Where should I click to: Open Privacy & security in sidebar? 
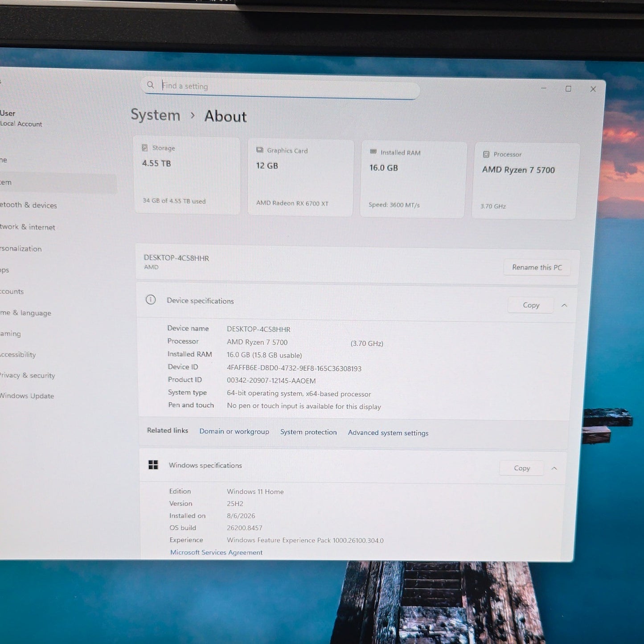click(28, 375)
